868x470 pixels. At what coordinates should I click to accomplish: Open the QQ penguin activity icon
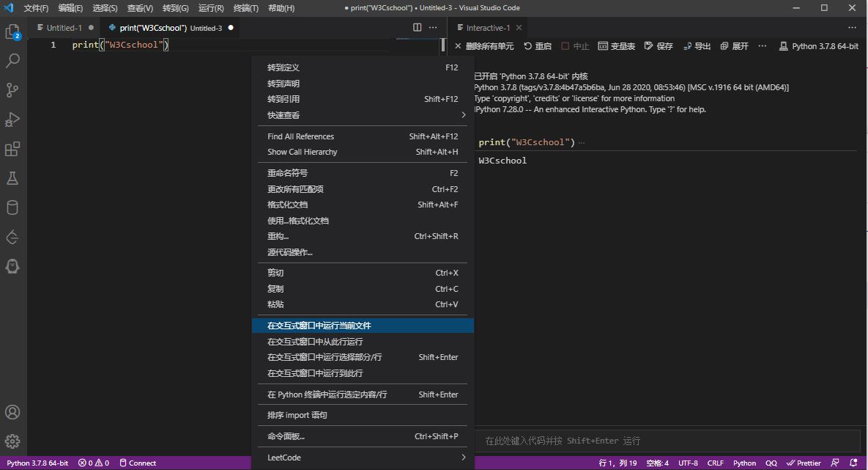[x=12, y=267]
